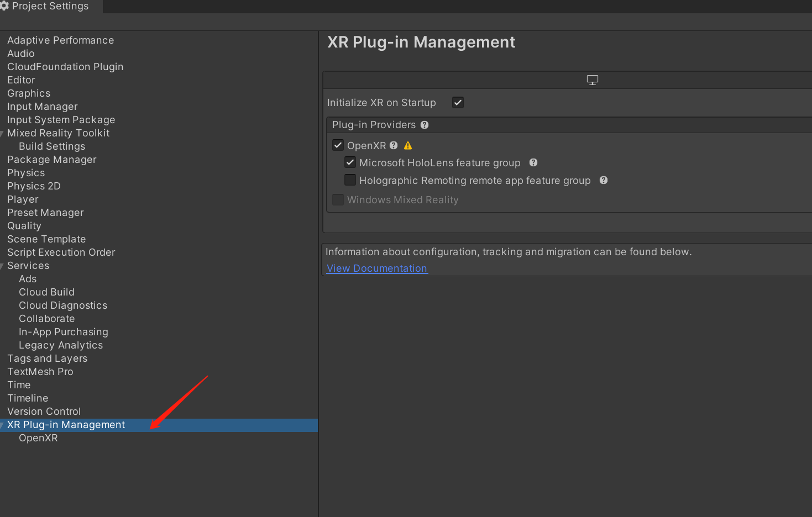Open OpenXR sub-item under XR Plug-in Management
This screenshot has width=812, height=517.
click(x=38, y=438)
